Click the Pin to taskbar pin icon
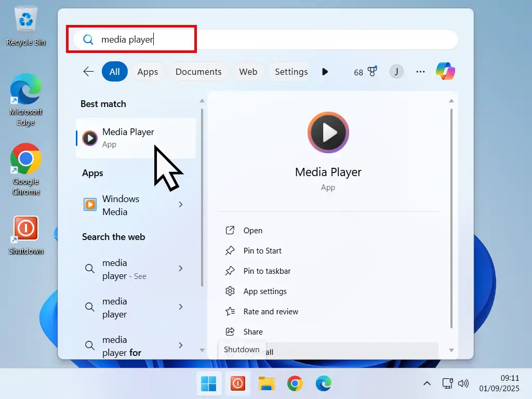 230,271
